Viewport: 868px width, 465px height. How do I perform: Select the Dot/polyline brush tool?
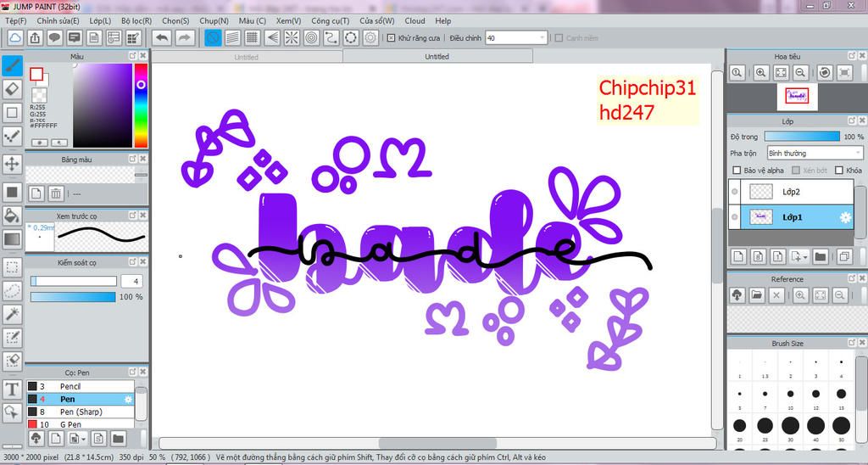pos(12,137)
